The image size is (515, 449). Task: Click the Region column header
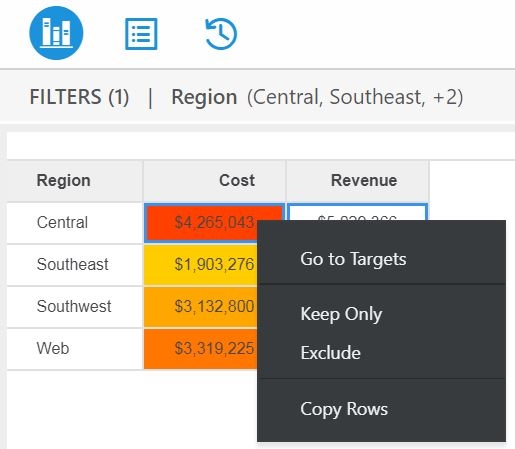tap(75, 181)
